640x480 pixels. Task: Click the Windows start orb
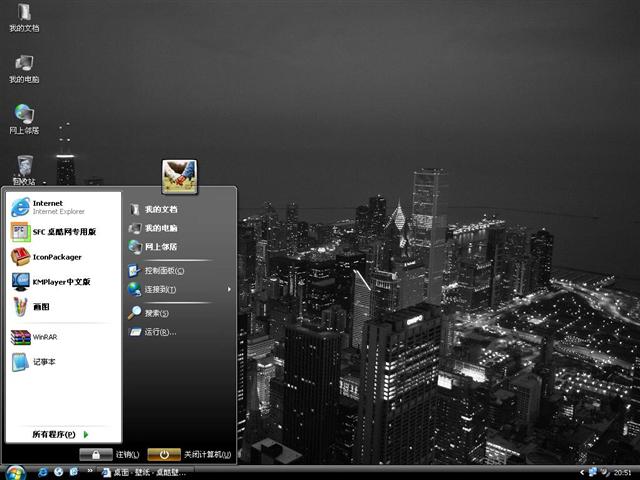(16, 473)
